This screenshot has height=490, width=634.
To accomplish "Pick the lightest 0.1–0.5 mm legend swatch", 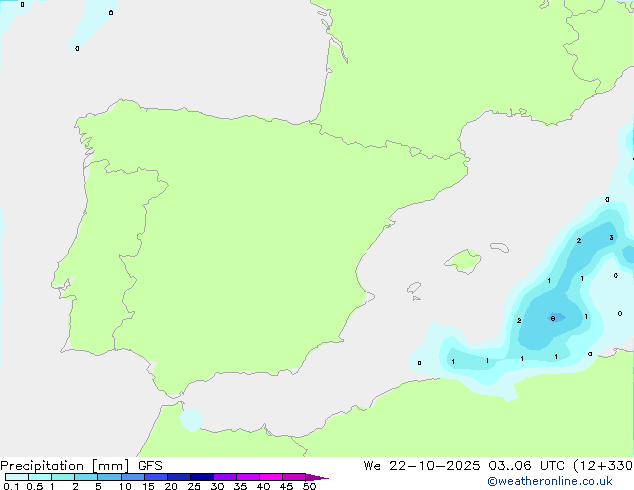I will click(x=17, y=477).
